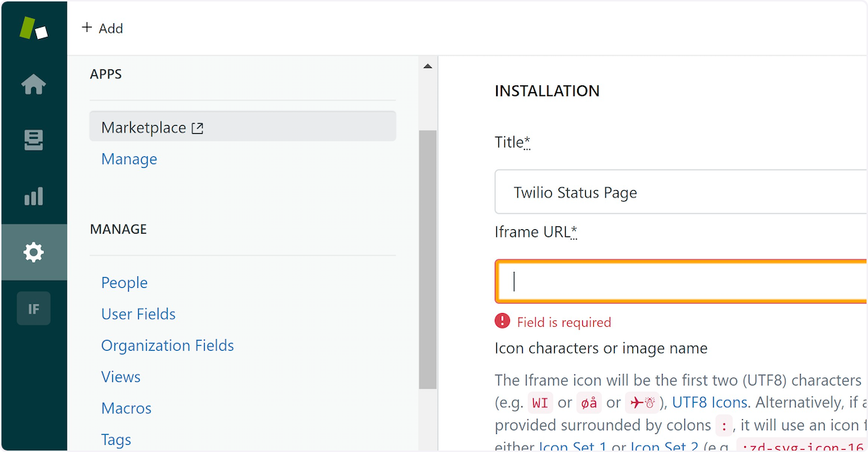Image resolution: width=868 pixels, height=452 pixels.
Task: Click the APPS section heading
Action: (x=106, y=74)
